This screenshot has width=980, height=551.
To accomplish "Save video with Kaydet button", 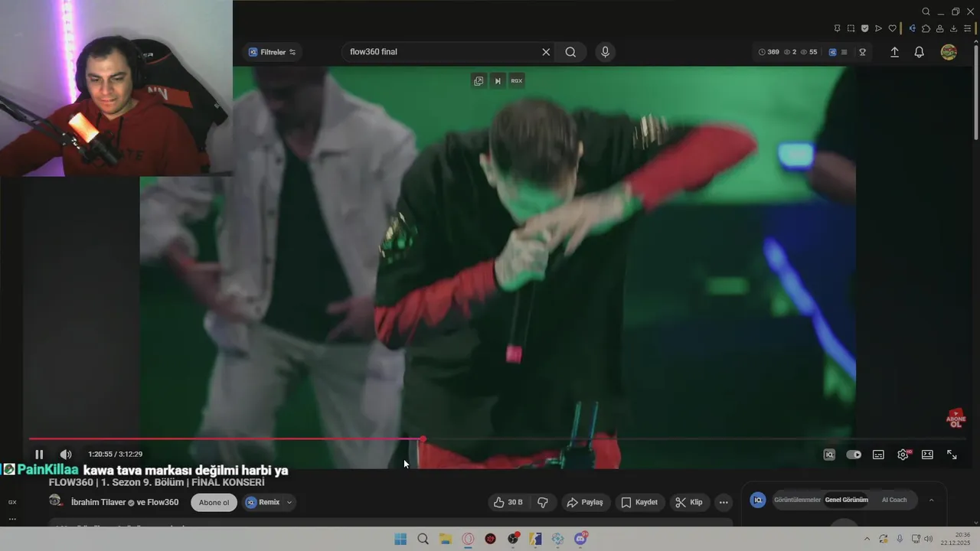I will click(639, 502).
